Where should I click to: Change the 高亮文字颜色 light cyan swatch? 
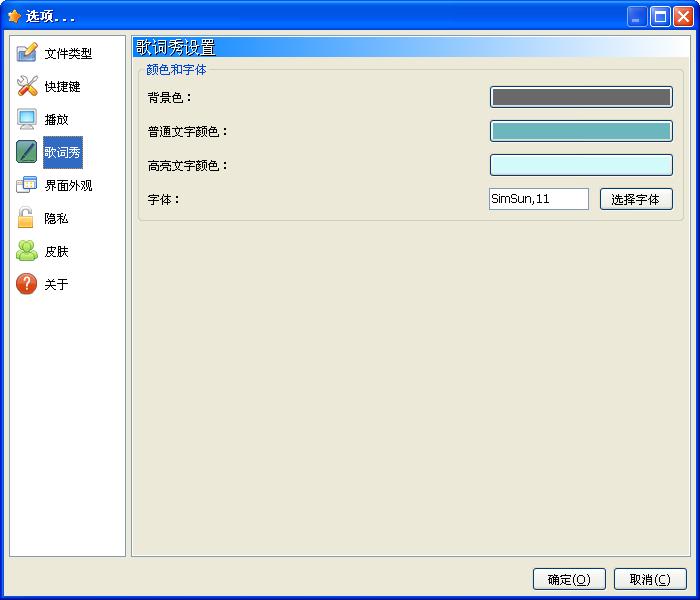click(581, 165)
